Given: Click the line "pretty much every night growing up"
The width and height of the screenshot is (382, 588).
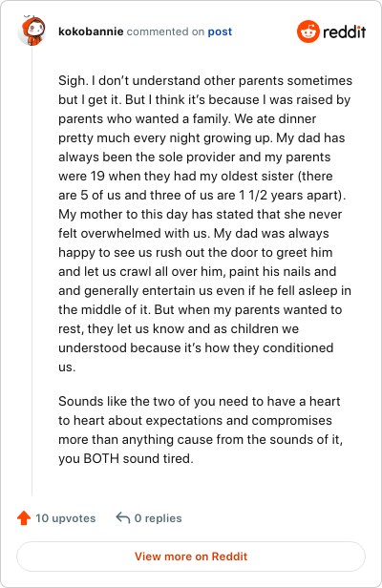Looking at the screenshot, I should (x=202, y=138).
